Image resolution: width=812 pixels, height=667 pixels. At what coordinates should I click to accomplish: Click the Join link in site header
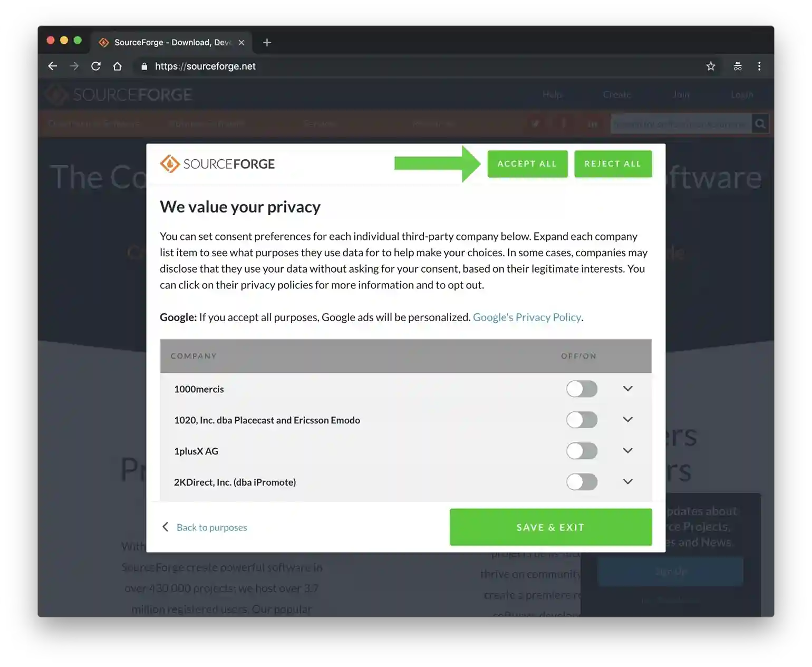tap(681, 94)
